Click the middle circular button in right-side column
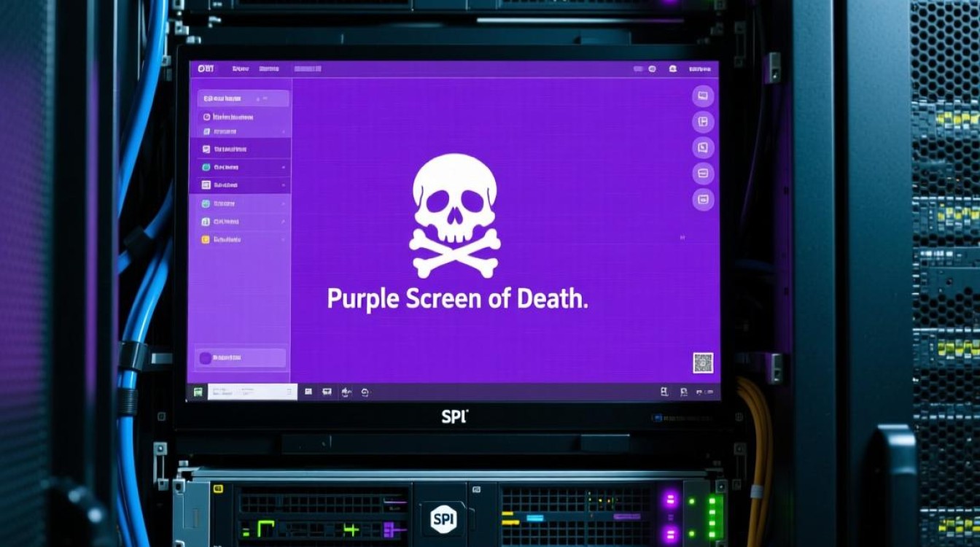Viewport: 980px width, 547px height. [703, 148]
